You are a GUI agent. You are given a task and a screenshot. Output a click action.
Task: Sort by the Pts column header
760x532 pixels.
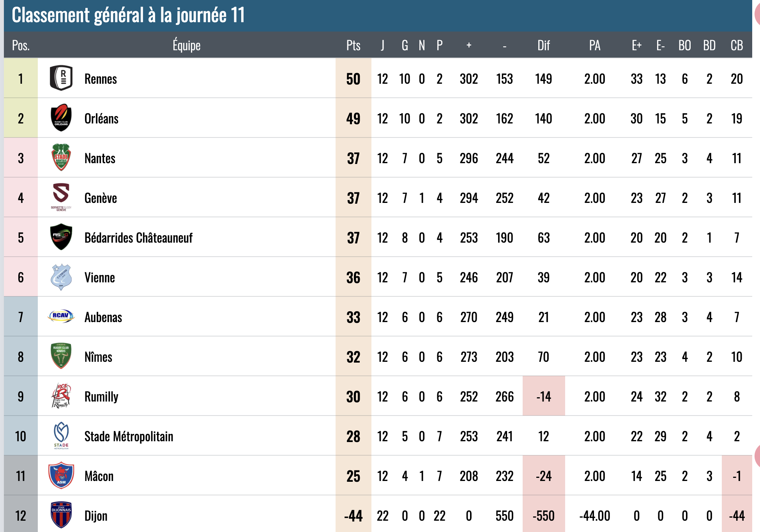click(353, 45)
